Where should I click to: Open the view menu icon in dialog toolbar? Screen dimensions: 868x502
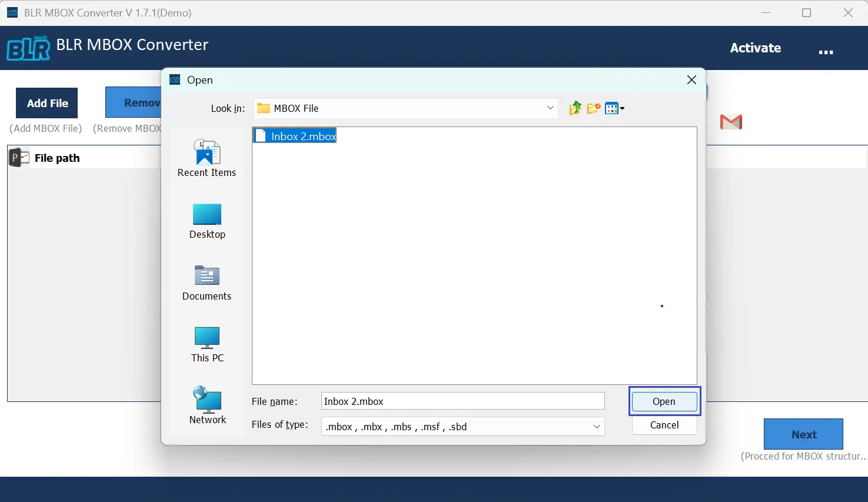point(614,108)
